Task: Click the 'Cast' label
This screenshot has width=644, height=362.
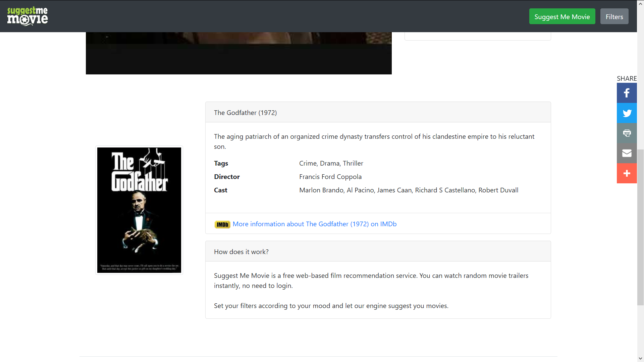Action: tap(221, 190)
